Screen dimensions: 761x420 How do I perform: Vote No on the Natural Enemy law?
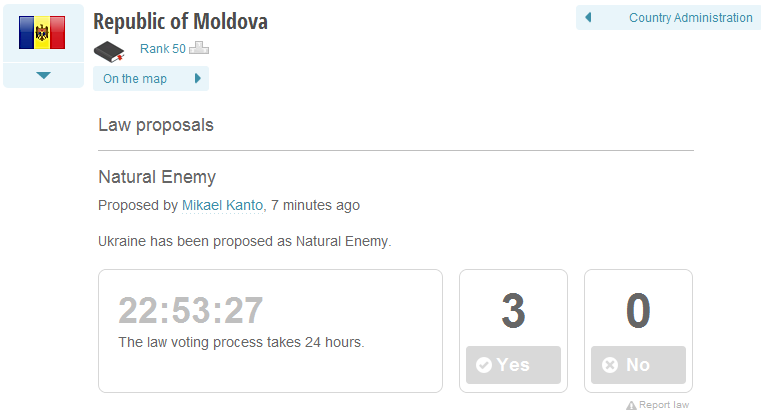638,365
